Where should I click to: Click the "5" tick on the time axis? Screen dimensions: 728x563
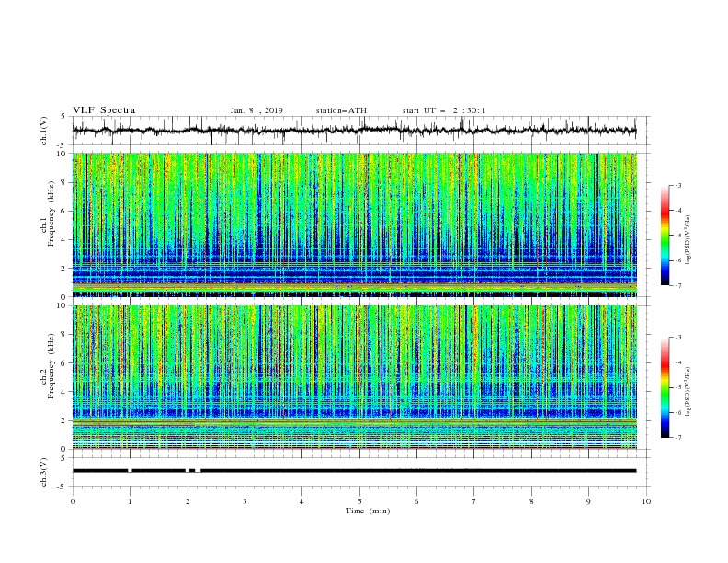pyautogui.click(x=359, y=501)
